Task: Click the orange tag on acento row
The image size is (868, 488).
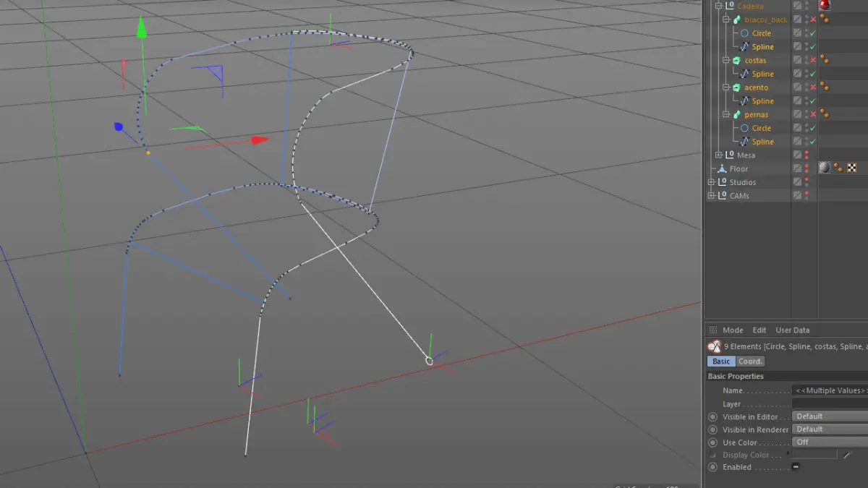Action: (x=824, y=87)
